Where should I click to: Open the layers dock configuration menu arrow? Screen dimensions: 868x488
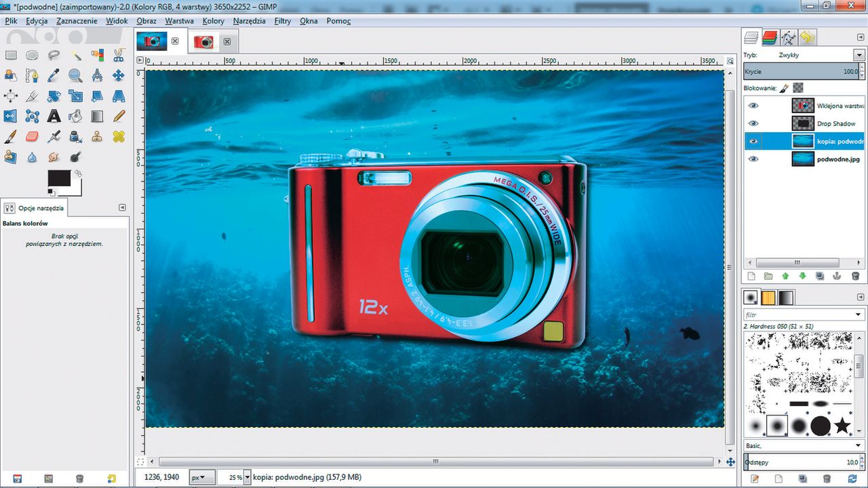861,37
